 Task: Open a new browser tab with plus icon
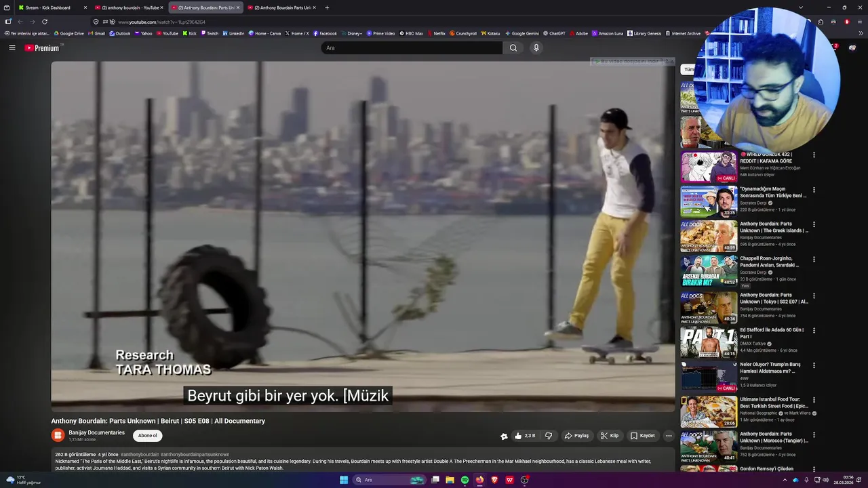327,7
